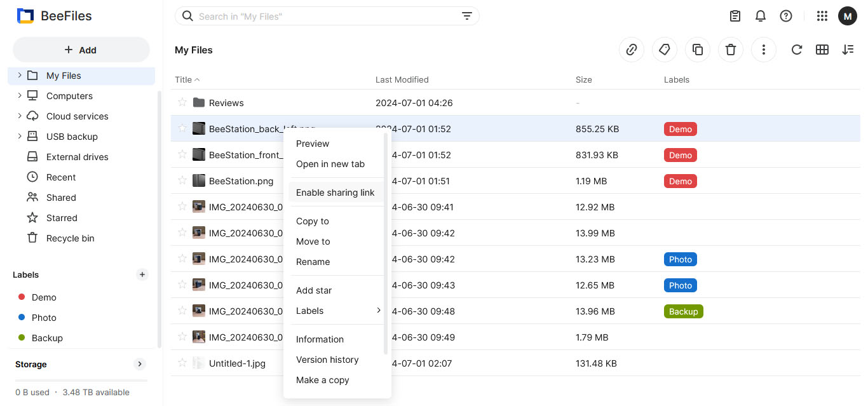Viewport: 868px width, 406px height.
Task: Refresh the file list
Action: pyautogui.click(x=796, y=50)
